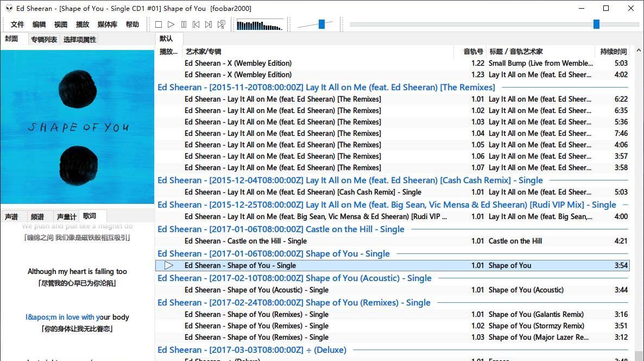Screen dimensions: 644x361
Task: Adjust the volume slider thumb
Action: tap(321, 24)
